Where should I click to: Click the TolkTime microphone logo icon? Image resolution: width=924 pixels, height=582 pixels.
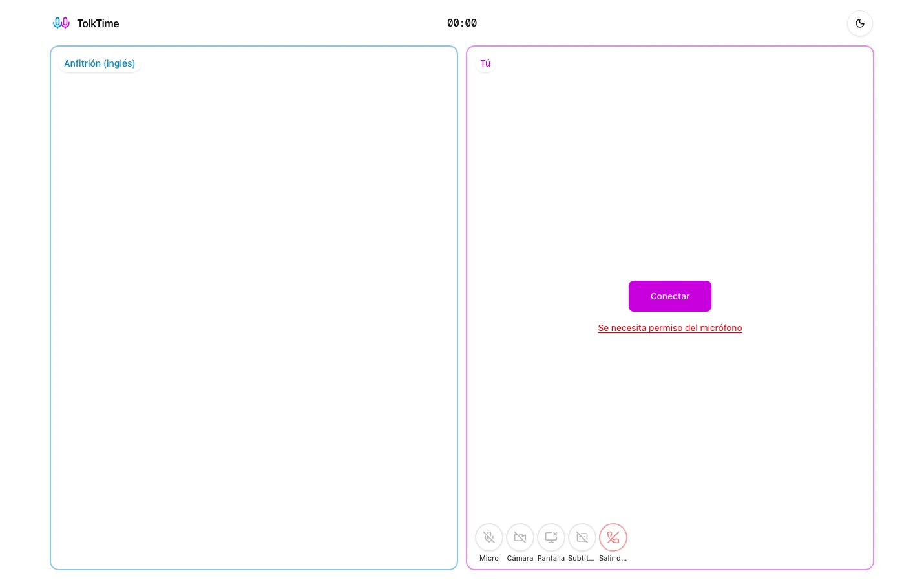click(x=61, y=23)
